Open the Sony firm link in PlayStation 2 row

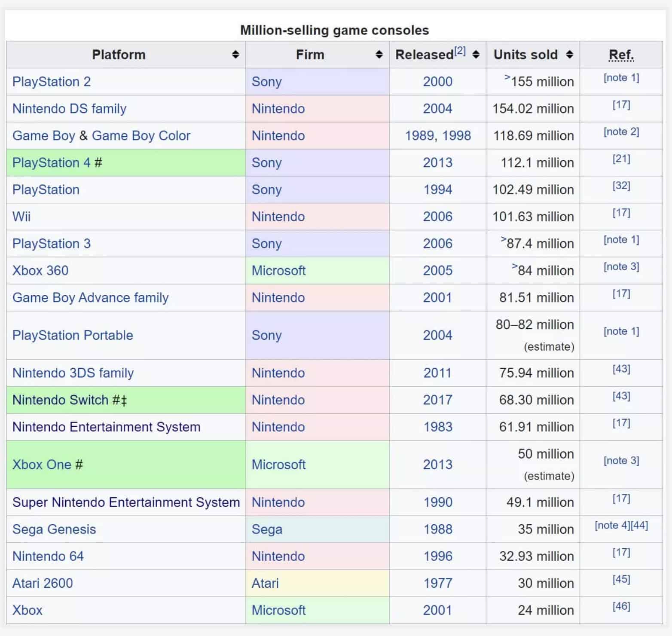pos(267,82)
